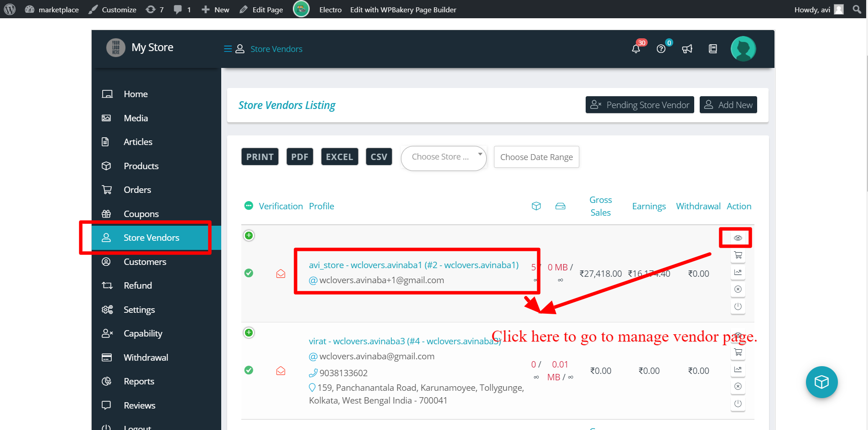868x430 pixels.
Task: Open the announcements megaphone icon
Action: tap(687, 49)
